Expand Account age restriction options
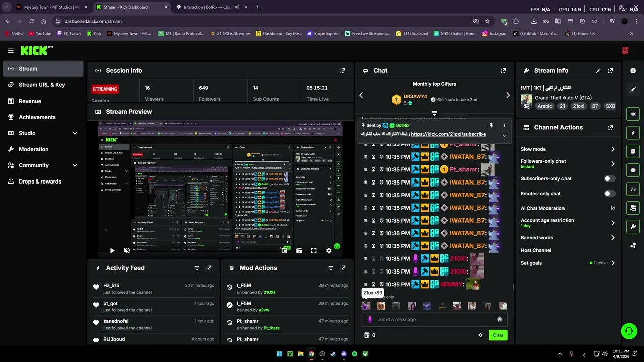The width and height of the screenshot is (644, 362). tap(613, 223)
